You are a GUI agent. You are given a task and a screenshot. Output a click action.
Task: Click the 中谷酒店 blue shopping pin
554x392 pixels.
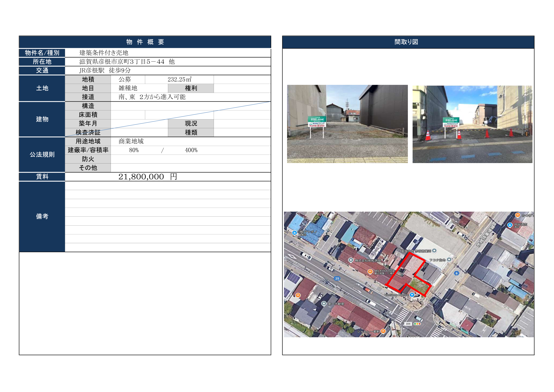[510, 225]
